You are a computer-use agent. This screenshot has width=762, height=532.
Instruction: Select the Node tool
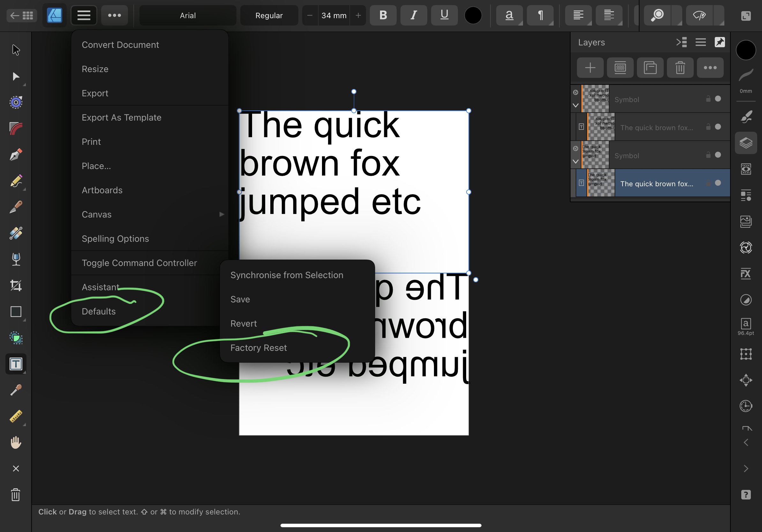(16, 77)
